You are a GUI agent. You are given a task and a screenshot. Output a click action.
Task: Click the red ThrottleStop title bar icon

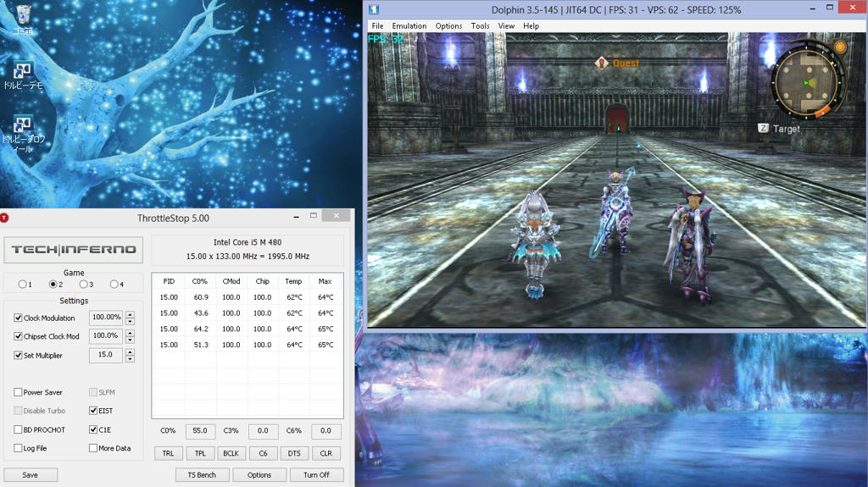[5, 218]
